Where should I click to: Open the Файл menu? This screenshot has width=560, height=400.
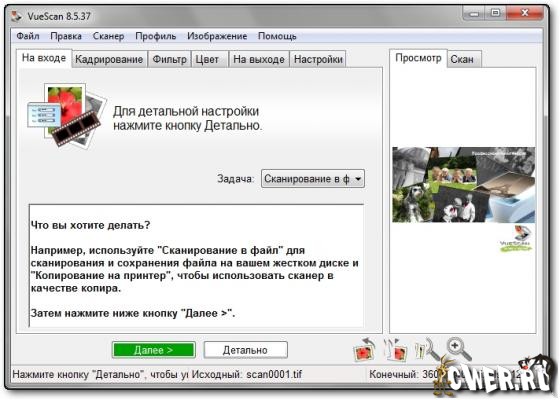click(x=28, y=36)
